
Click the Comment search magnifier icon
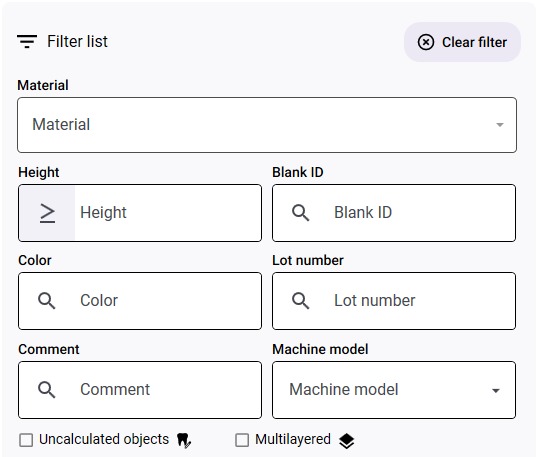coord(47,390)
